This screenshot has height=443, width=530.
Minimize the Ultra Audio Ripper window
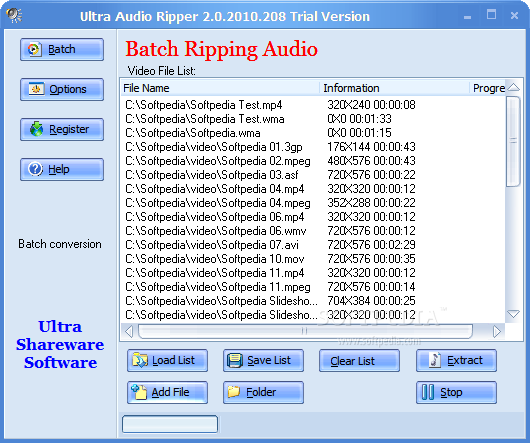(x=467, y=16)
